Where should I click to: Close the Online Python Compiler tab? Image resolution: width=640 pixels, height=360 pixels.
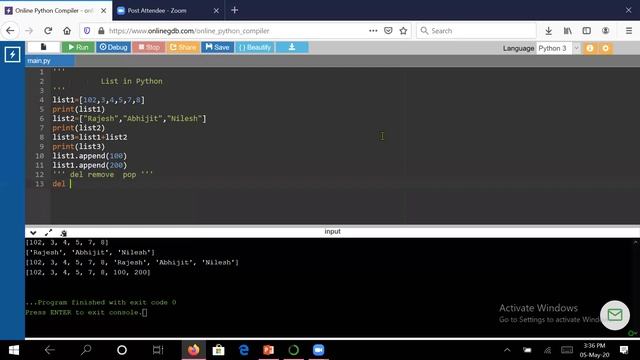pos(104,11)
